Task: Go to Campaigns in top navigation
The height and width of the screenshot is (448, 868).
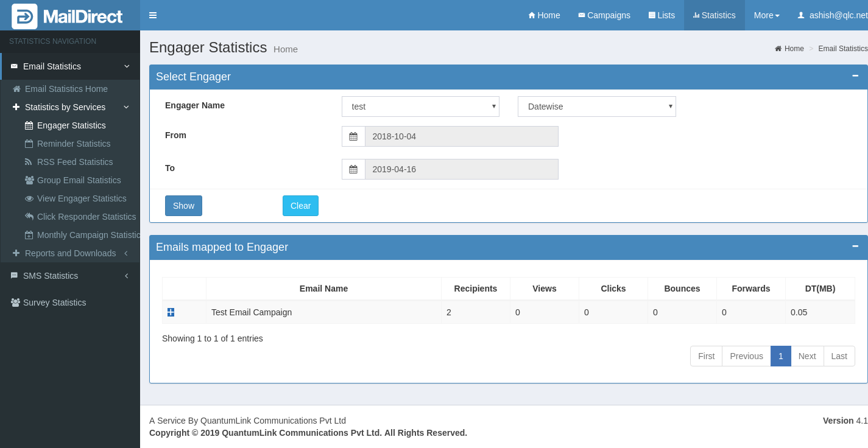Action: [604, 15]
